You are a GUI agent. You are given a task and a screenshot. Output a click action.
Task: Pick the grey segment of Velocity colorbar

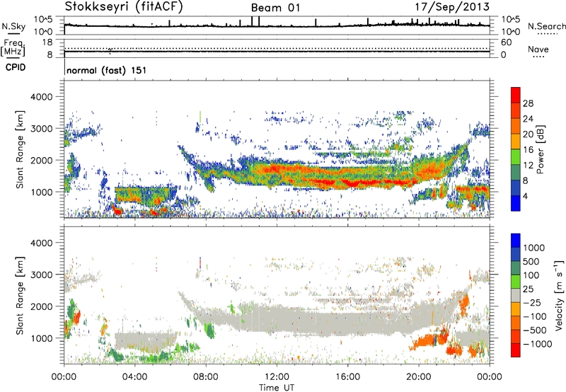click(x=516, y=296)
